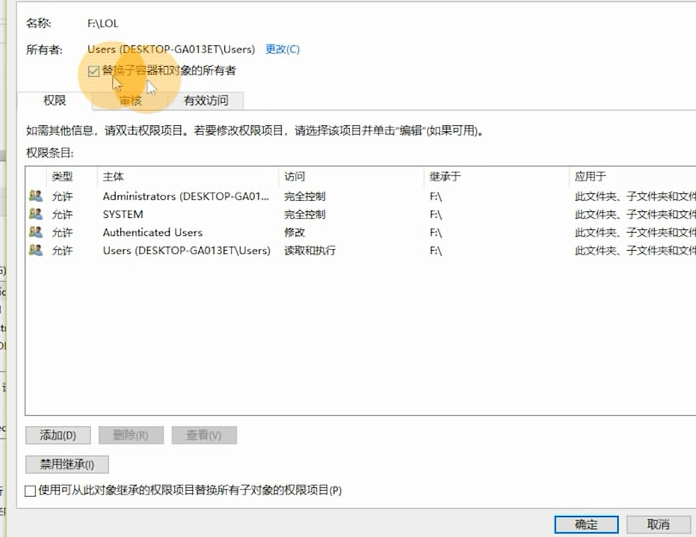
Task: Click the user icon beside SYSTEM entry
Action: (x=36, y=214)
